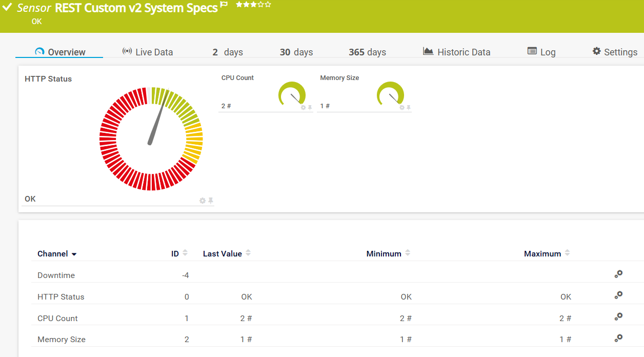Sort table by ID column
The image size is (644, 357).
coord(179,253)
